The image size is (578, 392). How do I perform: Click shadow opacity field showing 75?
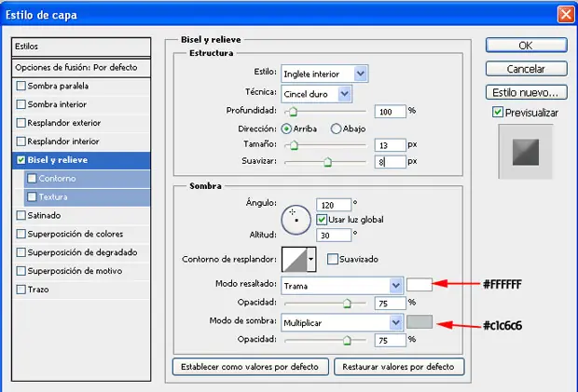click(x=390, y=341)
